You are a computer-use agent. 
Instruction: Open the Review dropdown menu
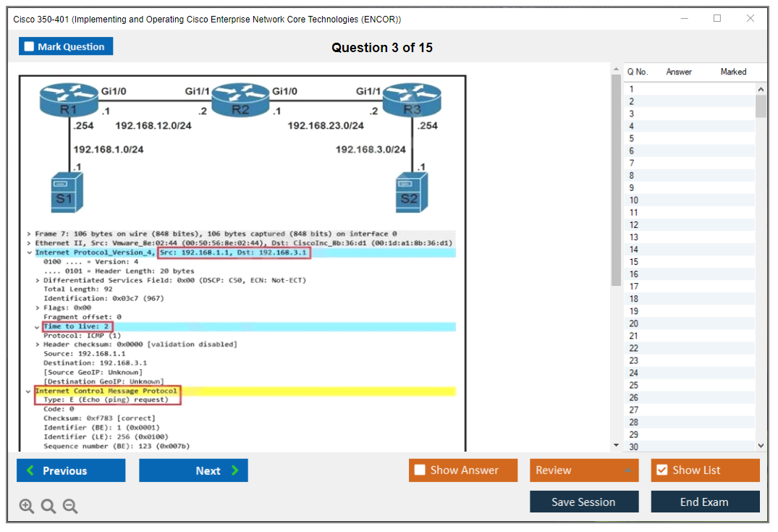[584, 470]
